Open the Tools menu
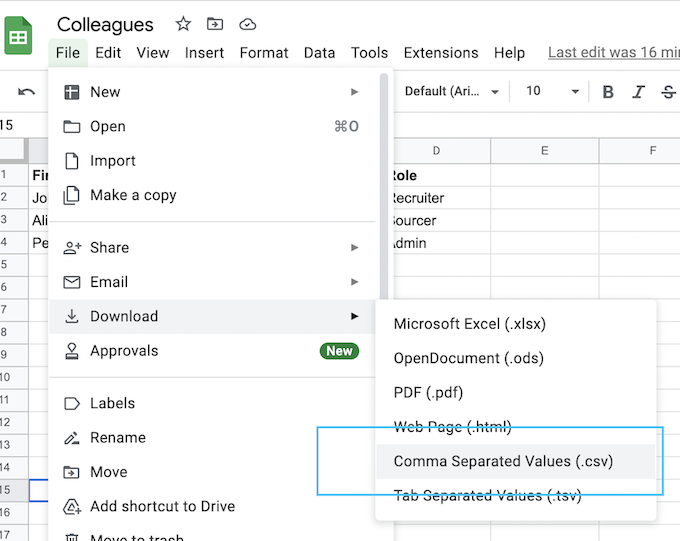This screenshot has width=680, height=541. coord(369,53)
